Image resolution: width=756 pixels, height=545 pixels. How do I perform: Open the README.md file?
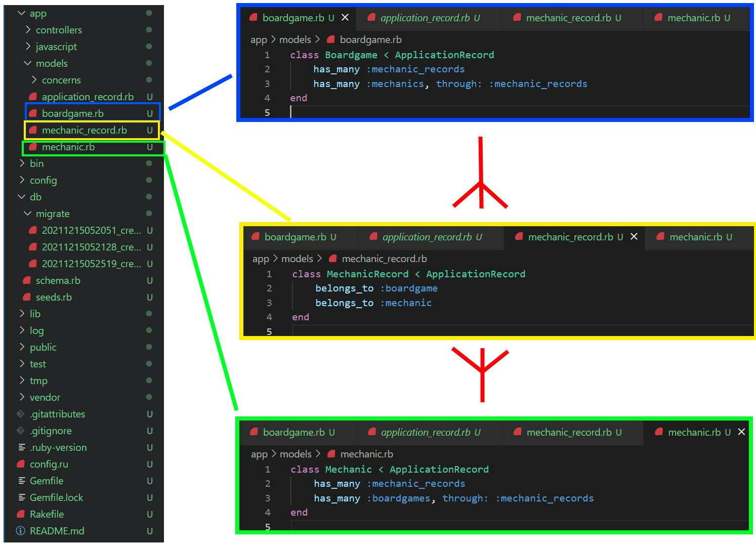pos(57,531)
